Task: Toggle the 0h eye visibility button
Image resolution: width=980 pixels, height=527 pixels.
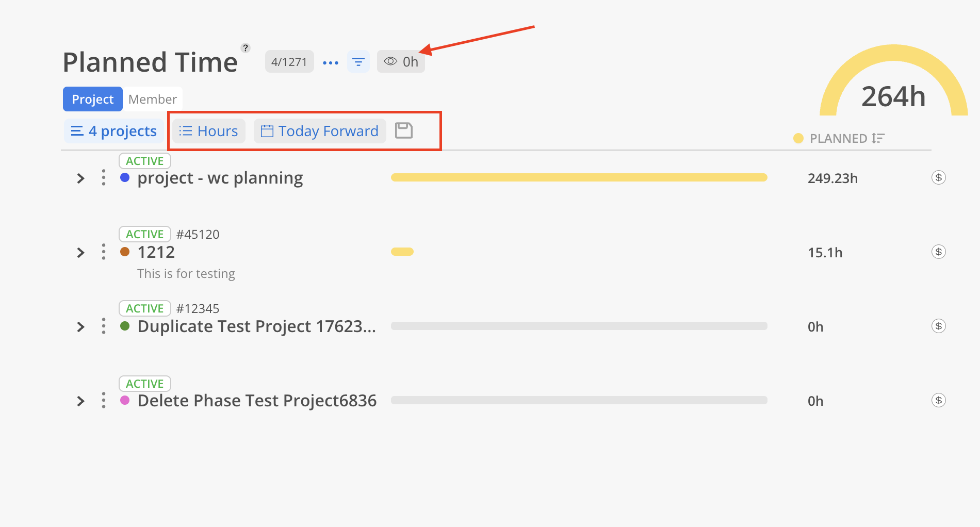Action: click(x=401, y=62)
